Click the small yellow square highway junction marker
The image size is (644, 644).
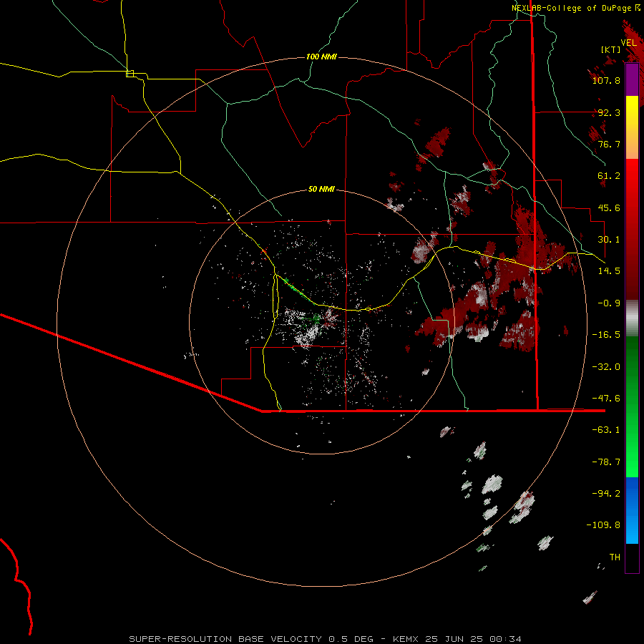click(x=130, y=74)
